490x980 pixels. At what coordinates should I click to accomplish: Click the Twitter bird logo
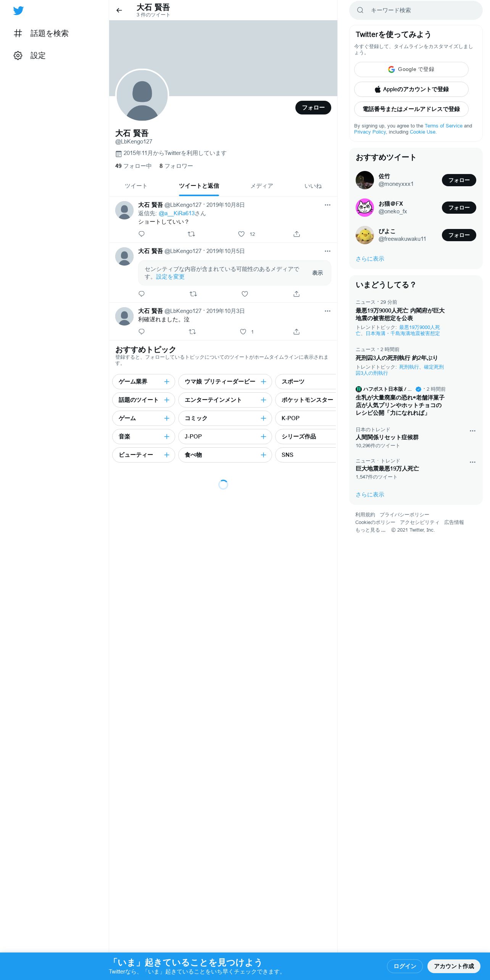[x=18, y=11]
